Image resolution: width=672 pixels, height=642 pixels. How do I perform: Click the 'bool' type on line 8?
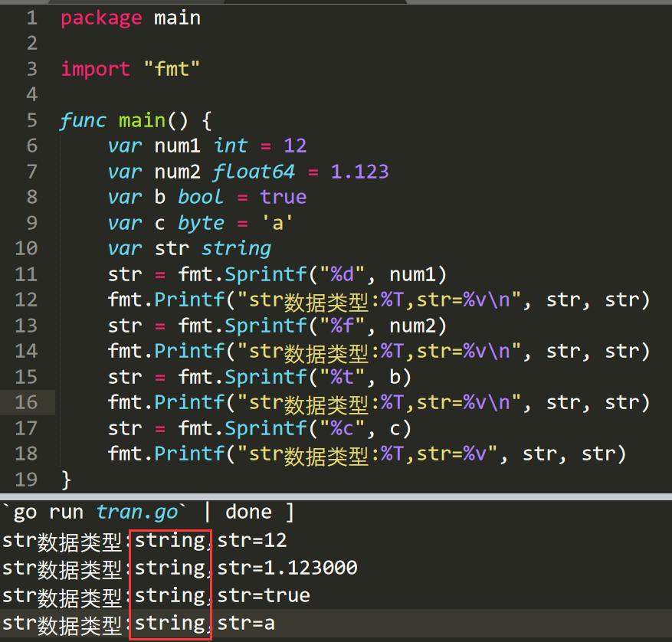point(201,198)
